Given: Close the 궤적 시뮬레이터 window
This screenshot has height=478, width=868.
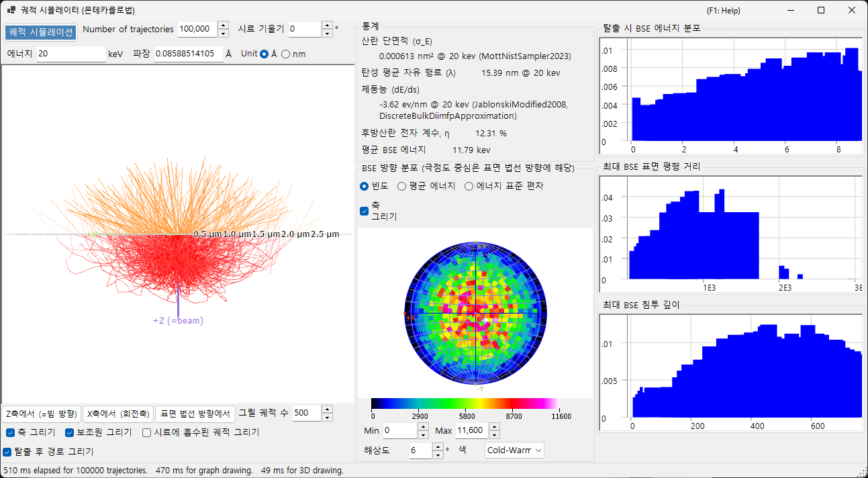Looking at the screenshot, I should click(852, 10).
